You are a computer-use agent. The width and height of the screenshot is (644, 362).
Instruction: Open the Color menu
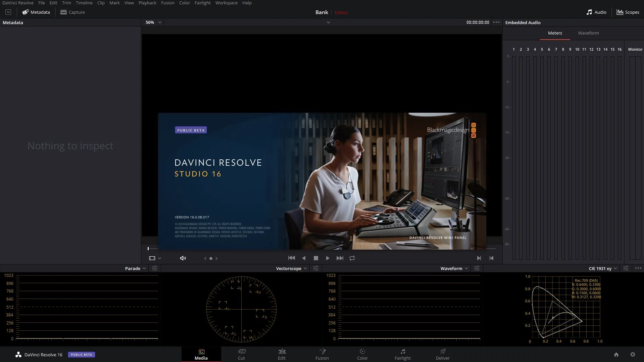pyautogui.click(x=184, y=3)
